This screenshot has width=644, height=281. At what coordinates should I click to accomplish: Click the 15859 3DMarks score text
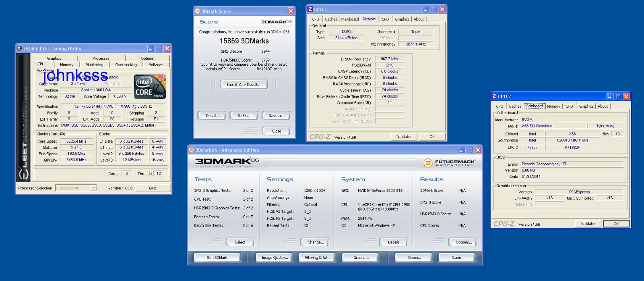pos(244,41)
